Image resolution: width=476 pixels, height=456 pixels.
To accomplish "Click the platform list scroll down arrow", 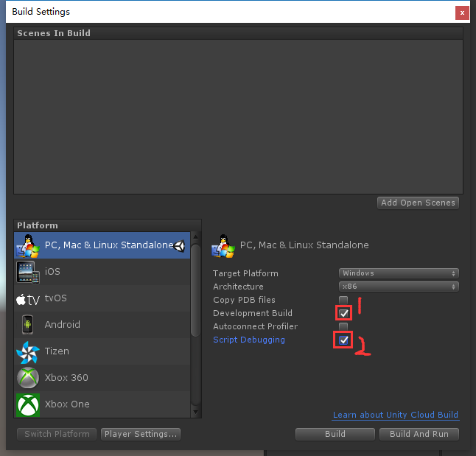I will coord(195,412).
